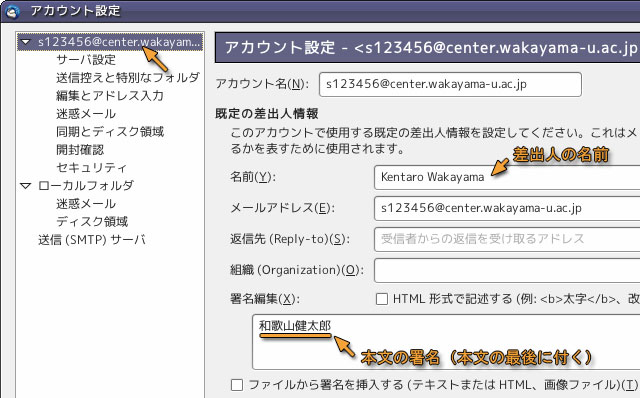Enable ファイルから署名を挿入する checkbox
The image size is (640, 398).
(237, 385)
